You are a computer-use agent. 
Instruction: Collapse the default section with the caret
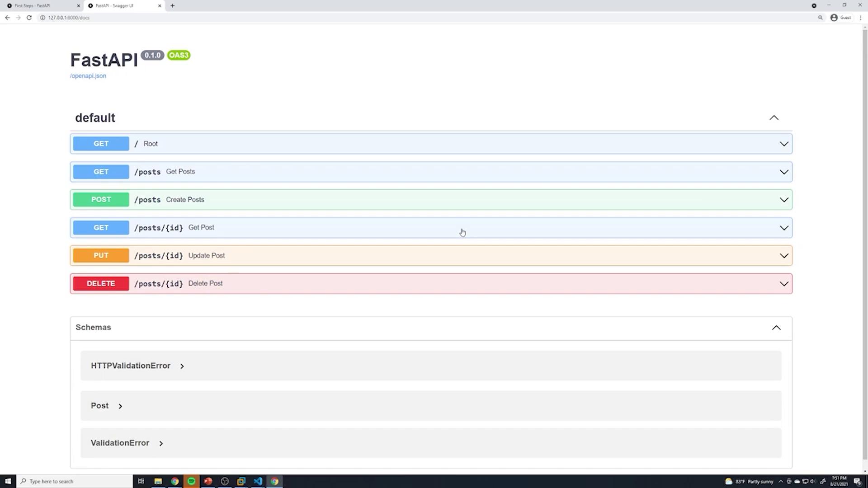pos(774,118)
